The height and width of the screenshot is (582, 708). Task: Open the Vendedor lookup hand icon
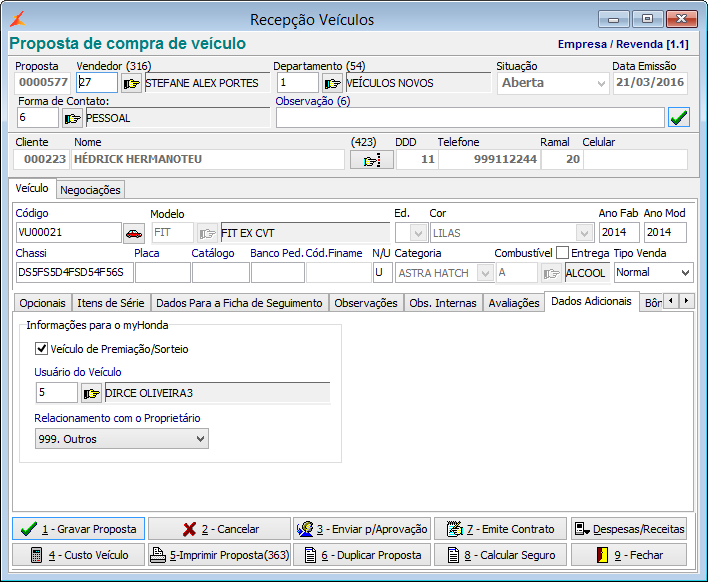[131, 84]
